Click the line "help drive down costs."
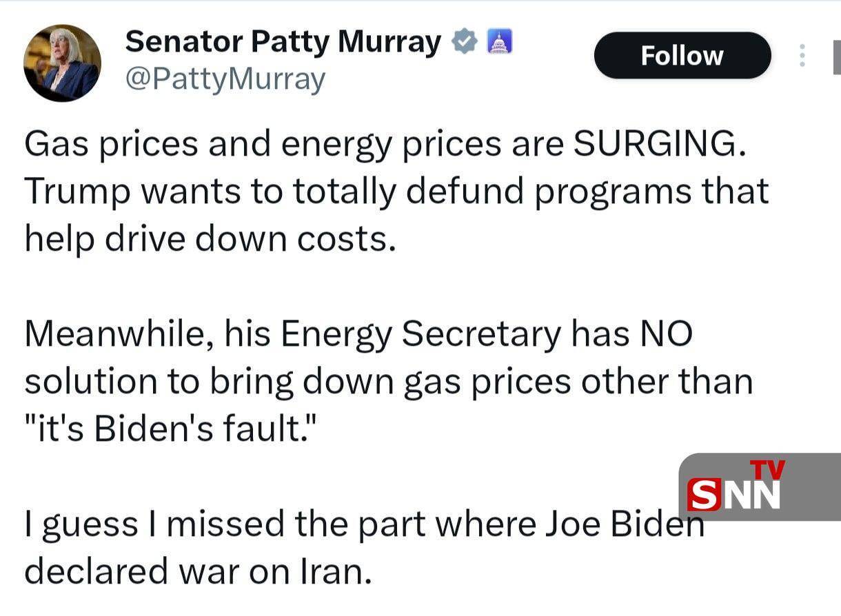 (x=210, y=238)
